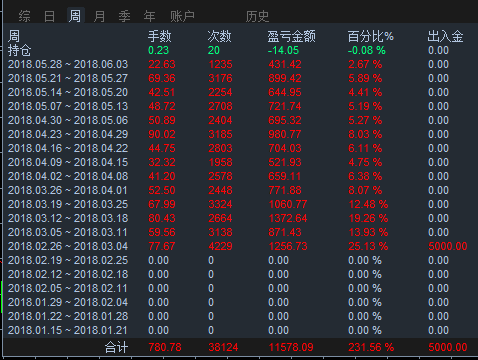Click the -0.08 % position percentage
The image size is (478, 360).
pos(367,51)
